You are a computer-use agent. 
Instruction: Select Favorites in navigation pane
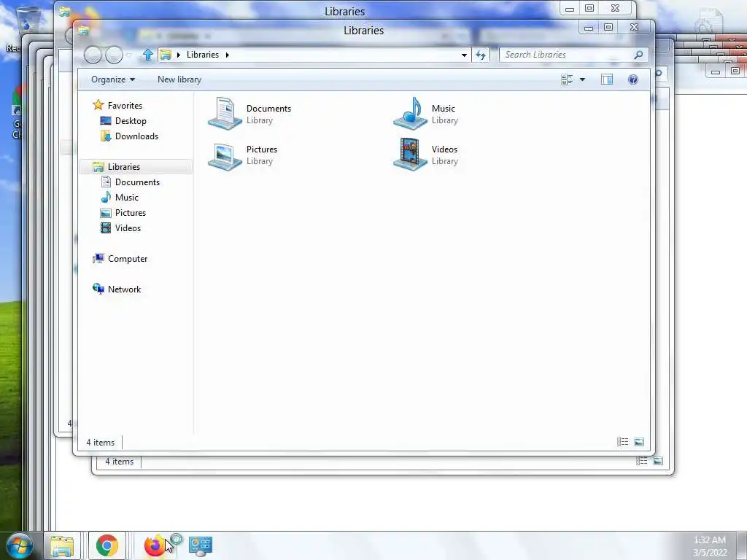pyautogui.click(x=125, y=105)
